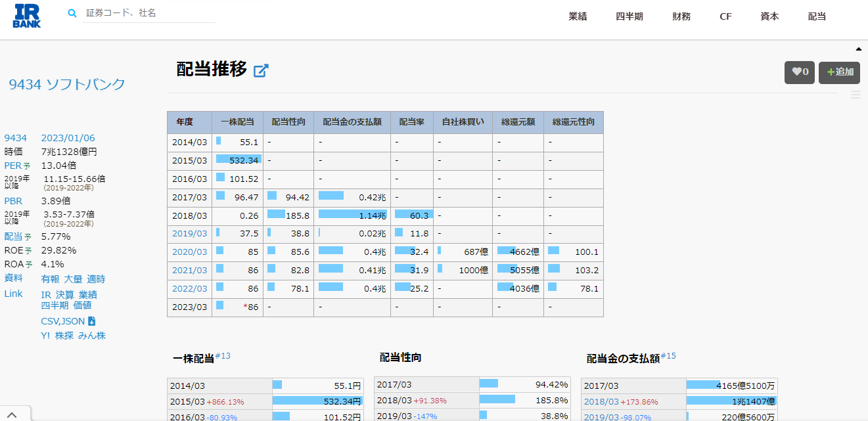Screen dimensions: 868x421
Task: Click the PBR label link
Action: click(13, 201)
